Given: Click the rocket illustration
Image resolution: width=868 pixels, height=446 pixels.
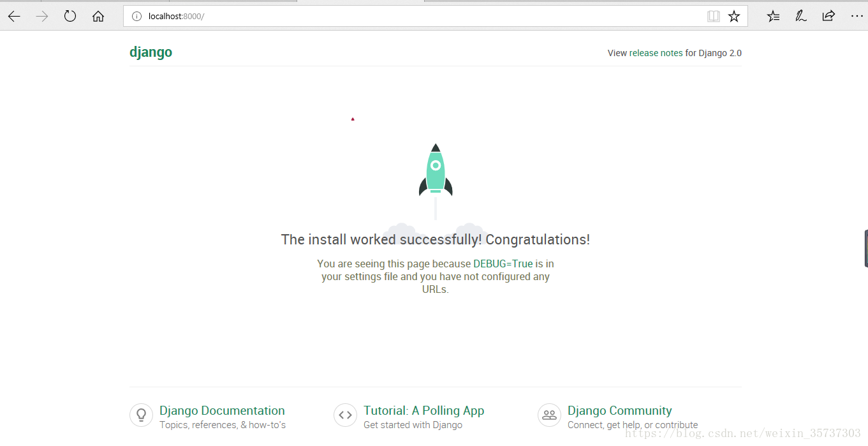Looking at the screenshot, I should tap(436, 169).
